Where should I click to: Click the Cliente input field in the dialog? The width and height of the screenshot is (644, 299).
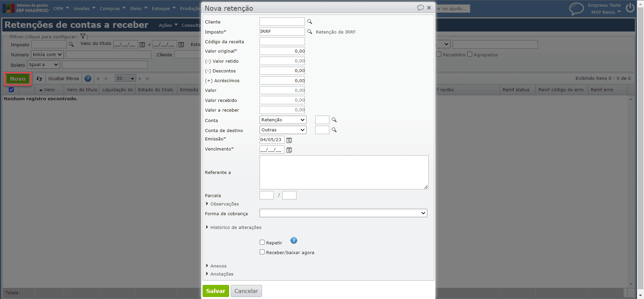point(282,22)
